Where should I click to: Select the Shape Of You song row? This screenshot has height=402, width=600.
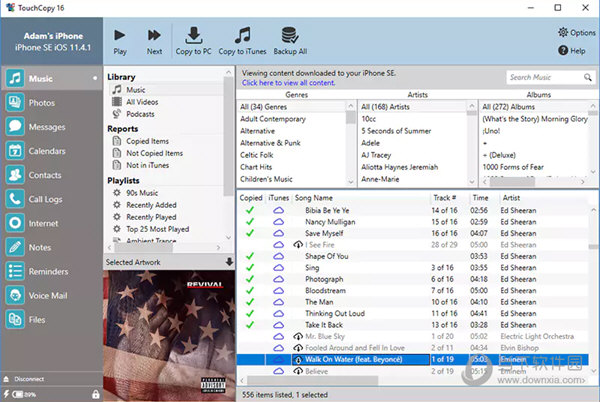(412, 256)
